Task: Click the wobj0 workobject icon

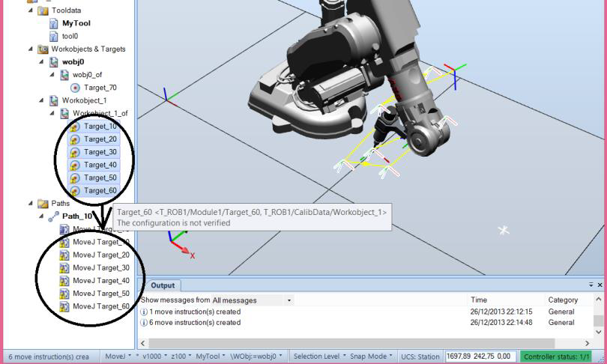Action: (54, 62)
